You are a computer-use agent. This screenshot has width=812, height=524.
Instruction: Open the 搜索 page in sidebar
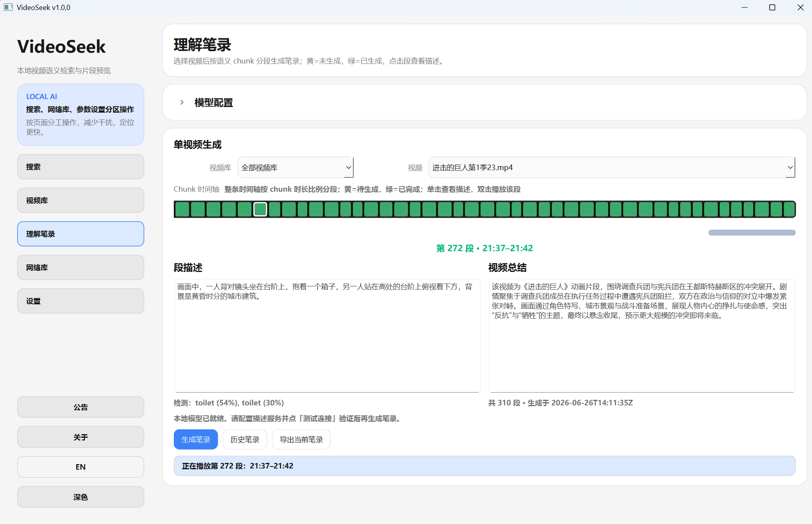81,167
